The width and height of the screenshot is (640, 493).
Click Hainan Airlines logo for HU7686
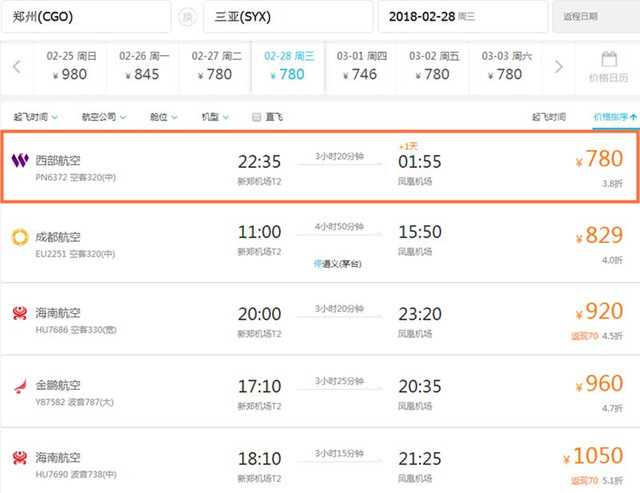[20, 313]
